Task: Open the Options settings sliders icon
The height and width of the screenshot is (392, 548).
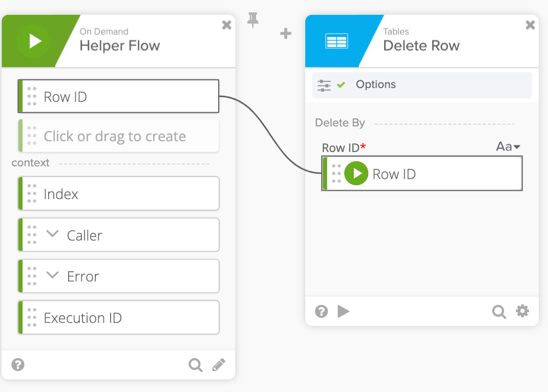Action: [x=324, y=84]
